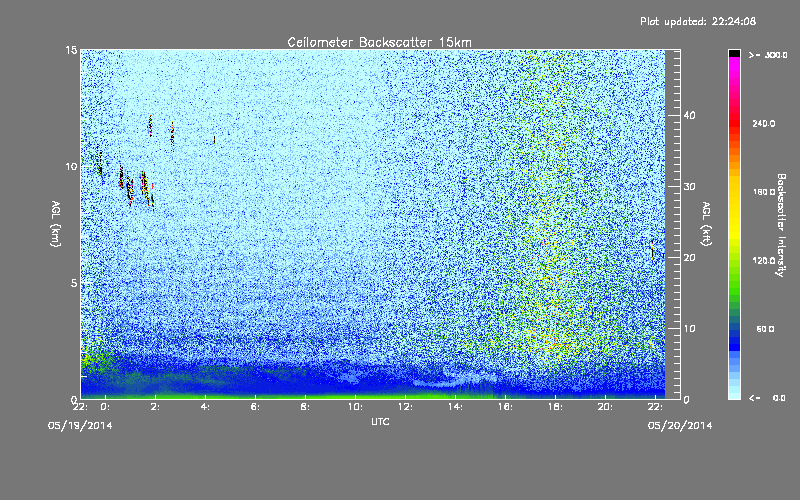Click the "AGL (kft)" axis label
800x500 pixels.
coord(706,224)
